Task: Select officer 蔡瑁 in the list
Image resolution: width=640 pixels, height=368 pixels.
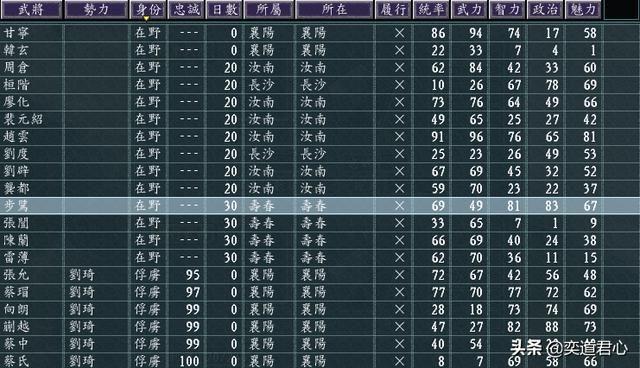Action: click(x=16, y=292)
